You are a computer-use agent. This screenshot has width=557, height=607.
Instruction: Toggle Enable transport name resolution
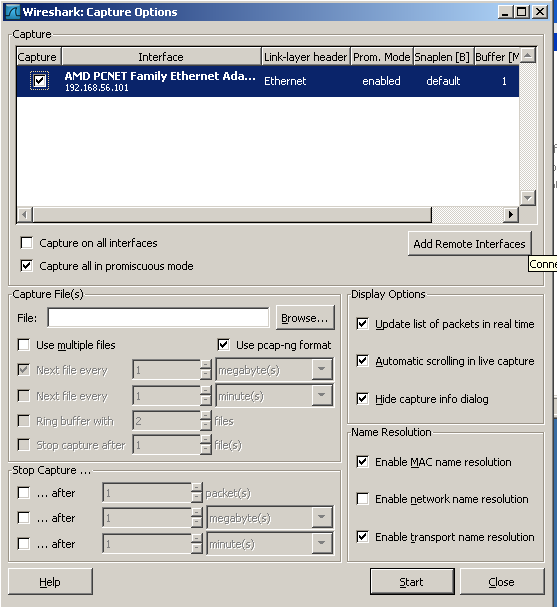click(x=362, y=537)
